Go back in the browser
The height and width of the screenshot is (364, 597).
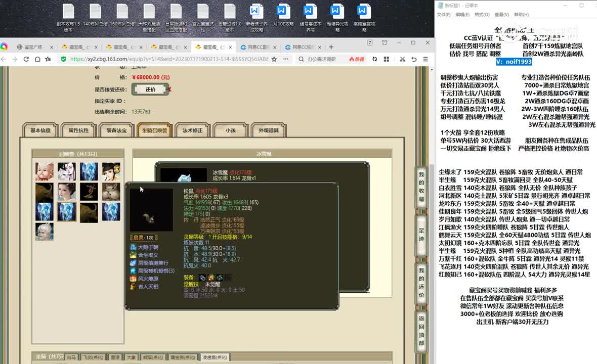(x=4, y=59)
